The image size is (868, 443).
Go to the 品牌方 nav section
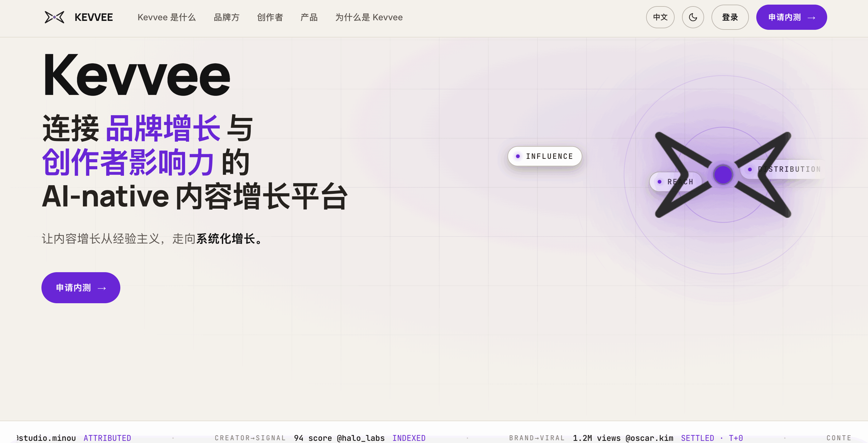[227, 17]
